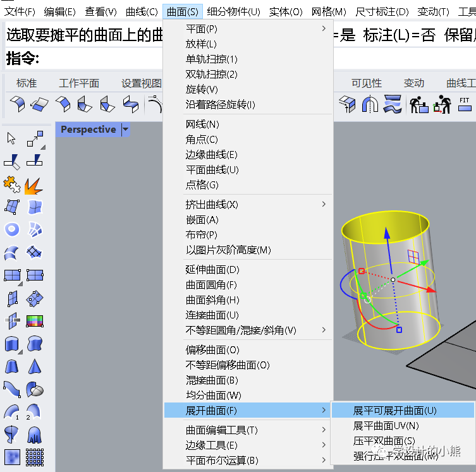
Task: Open the 编辑(E) menu
Action: (x=60, y=12)
